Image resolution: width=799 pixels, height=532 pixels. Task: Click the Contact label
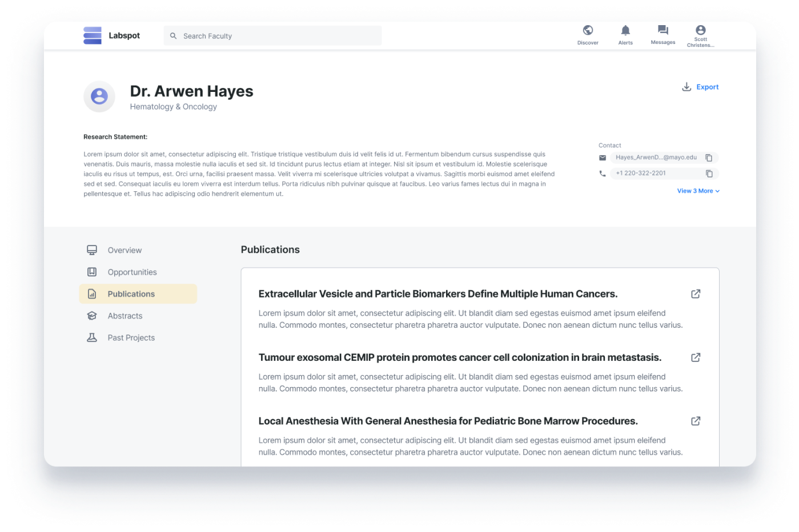pos(609,146)
